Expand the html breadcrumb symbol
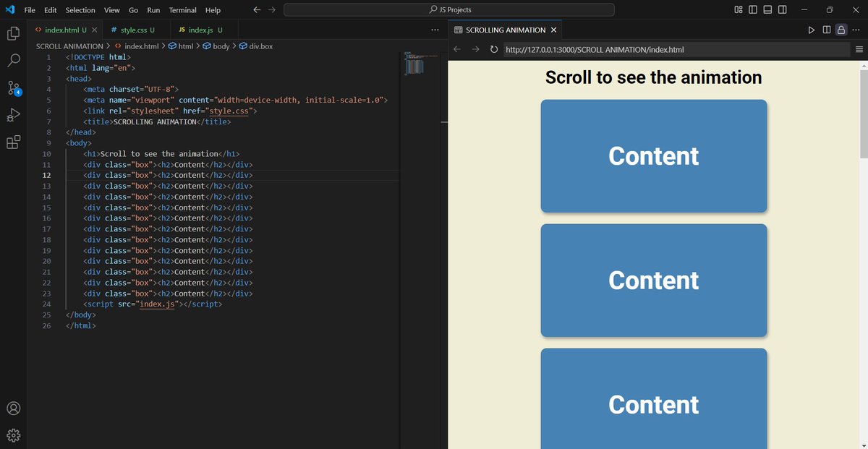 click(181, 46)
